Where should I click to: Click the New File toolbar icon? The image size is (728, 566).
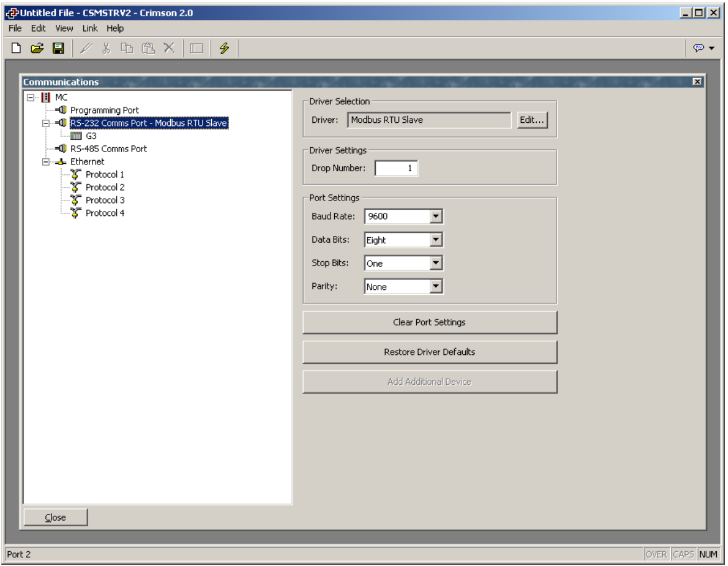(x=16, y=48)
